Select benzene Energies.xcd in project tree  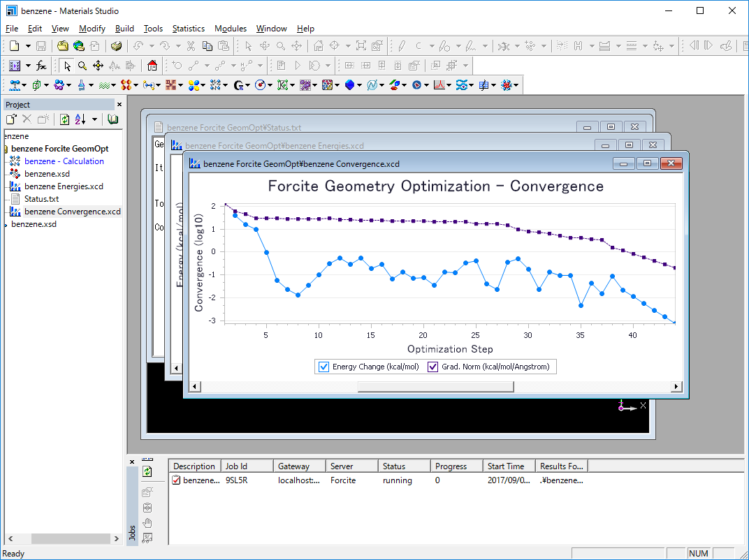coord(63,186)
